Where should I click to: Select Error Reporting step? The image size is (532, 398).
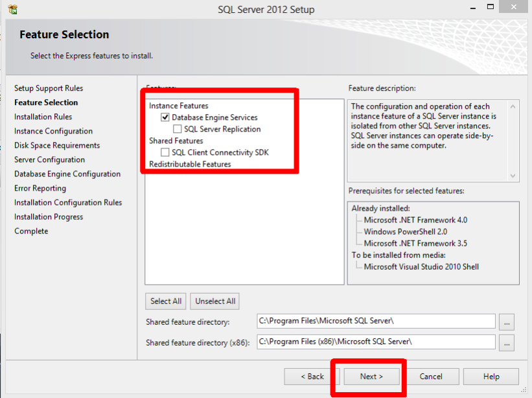point(40,188)
